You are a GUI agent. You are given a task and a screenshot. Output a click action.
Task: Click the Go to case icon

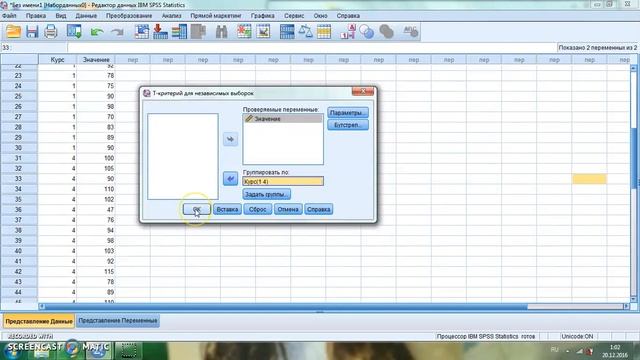[x=142, y=32]
